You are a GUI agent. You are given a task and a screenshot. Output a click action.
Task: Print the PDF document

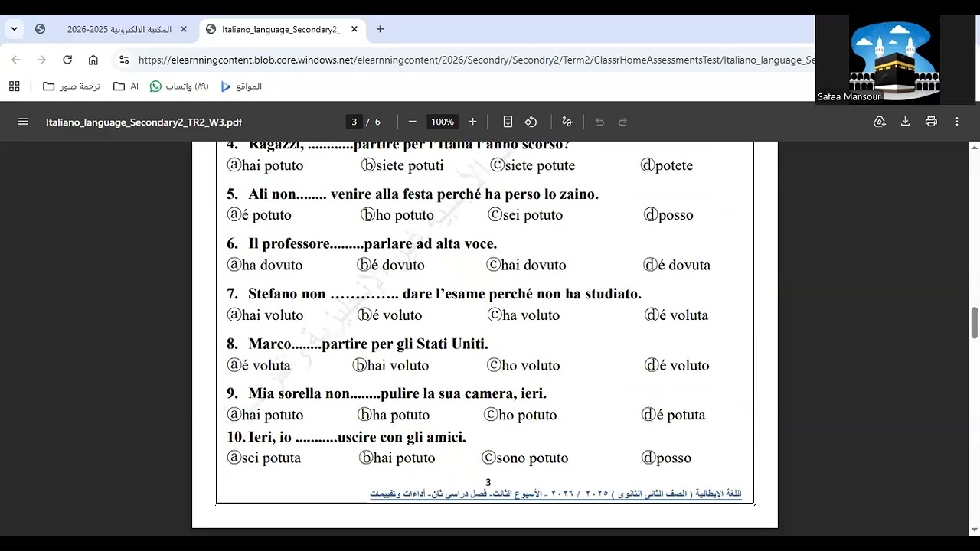(x=931, y=122)
